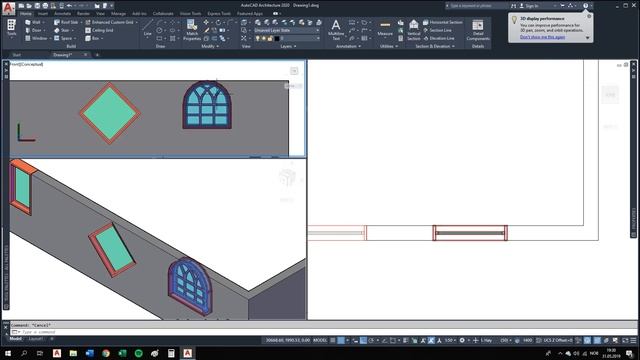Expand the Modify panel

tap(210, 47)
